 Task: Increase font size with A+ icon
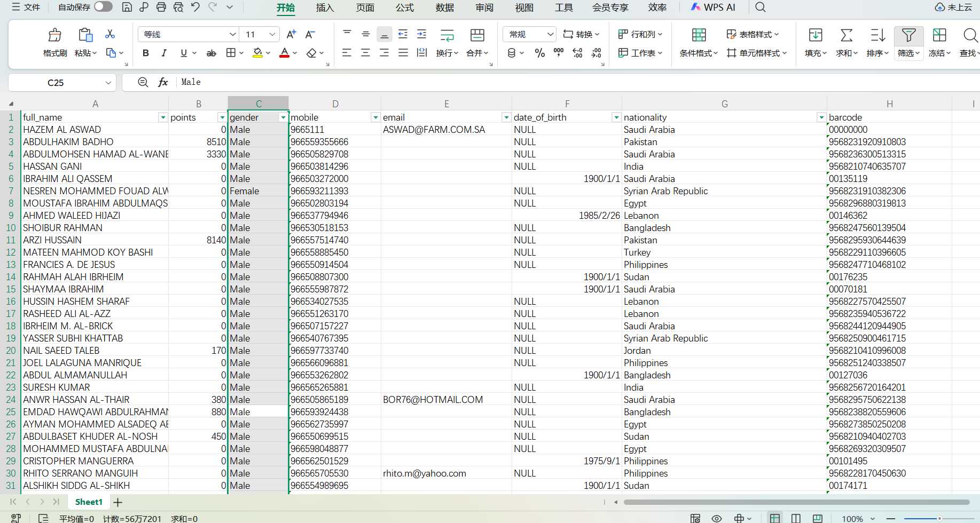[x=291, y=34]
